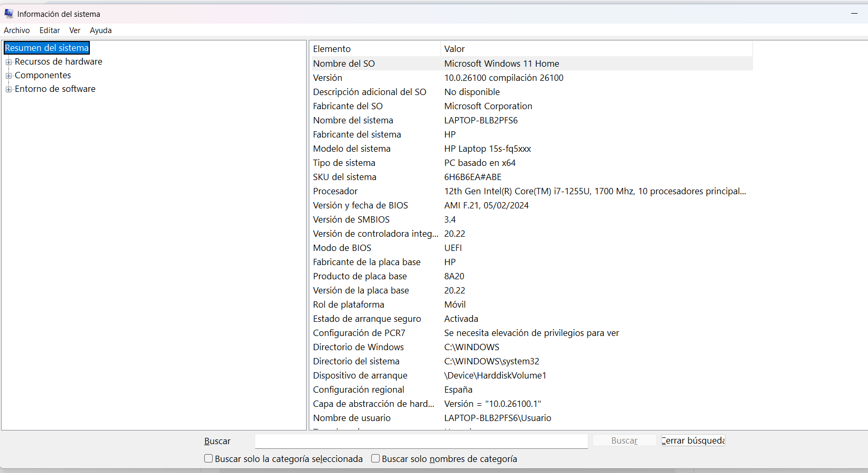Select the 'HP Laptop 15s-fq5xxx' value
Viewport: 868px width, 473px height.
tap(488, 149)
